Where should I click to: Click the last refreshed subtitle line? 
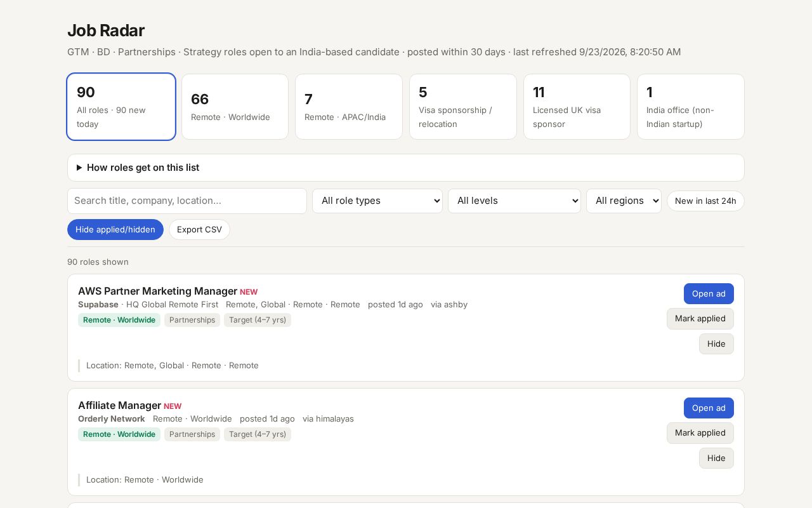click(x=374, y=52)
